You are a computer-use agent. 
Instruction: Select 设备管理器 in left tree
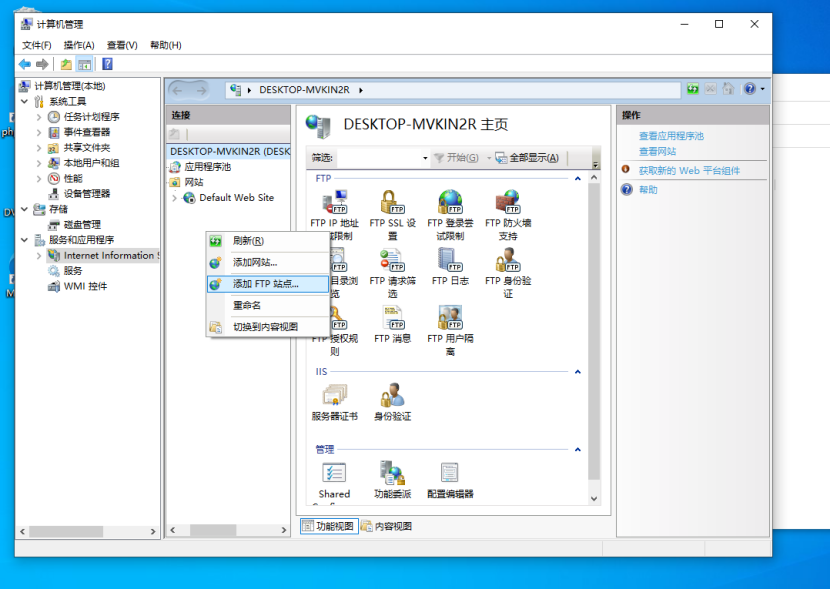87,193
